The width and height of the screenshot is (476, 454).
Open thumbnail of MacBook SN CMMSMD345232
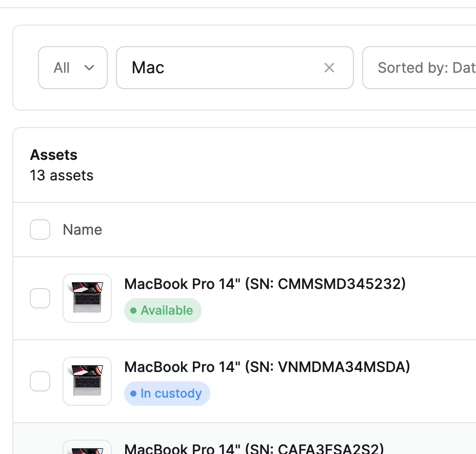coord(87,298)
